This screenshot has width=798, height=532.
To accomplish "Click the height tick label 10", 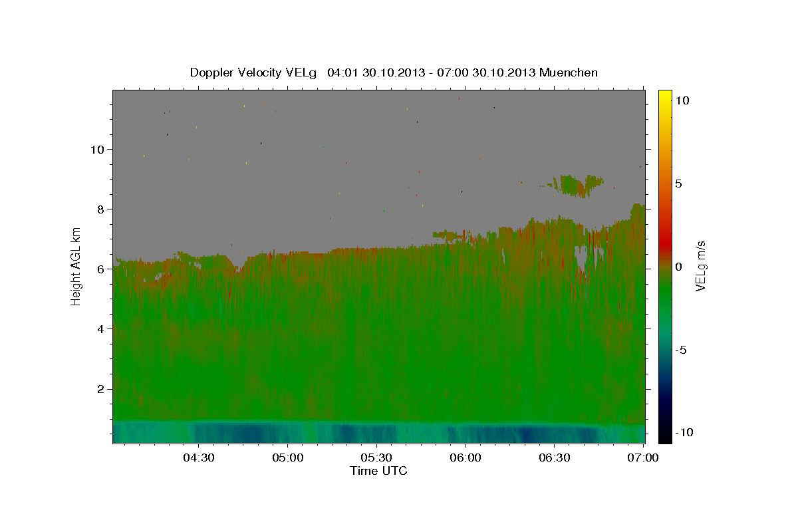I will point(98,149).
